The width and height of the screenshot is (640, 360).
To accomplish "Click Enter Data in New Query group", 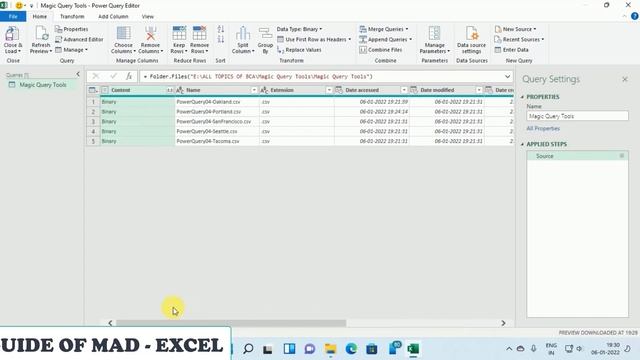I will (x=511, y=49).
